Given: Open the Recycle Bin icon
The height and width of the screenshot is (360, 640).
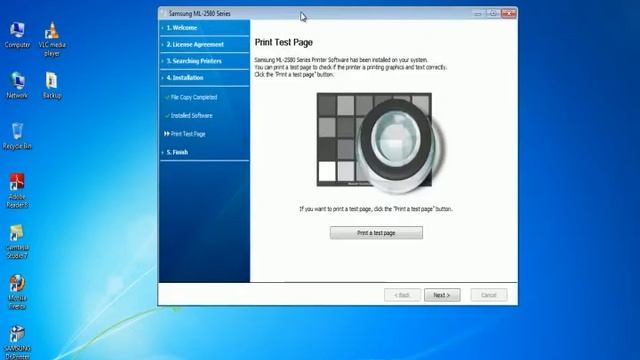Looking at the screenshot, I should click(17, 136).
